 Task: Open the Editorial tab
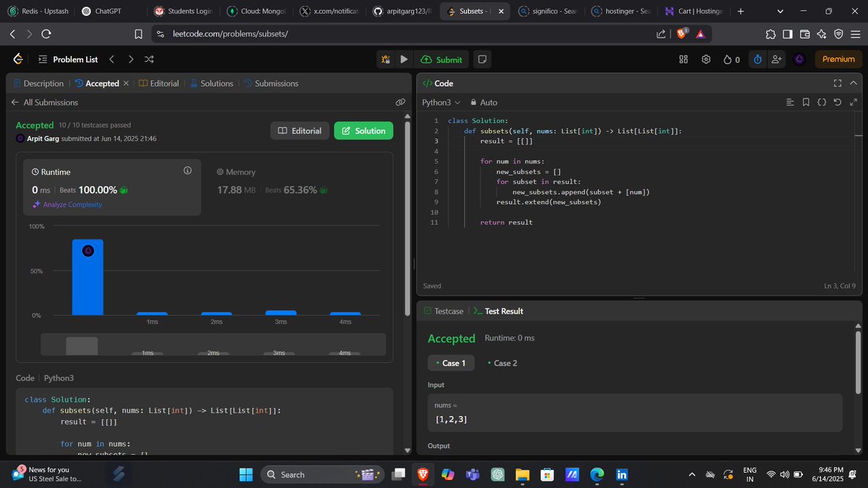coord(158,83)
